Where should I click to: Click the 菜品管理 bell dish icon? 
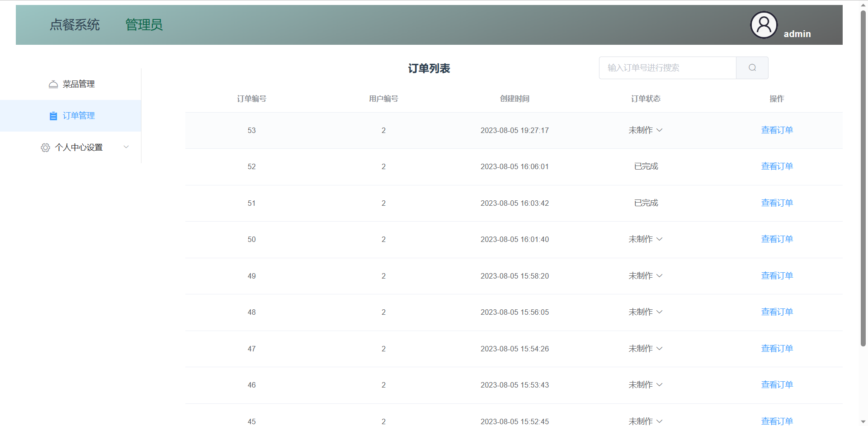53,84
